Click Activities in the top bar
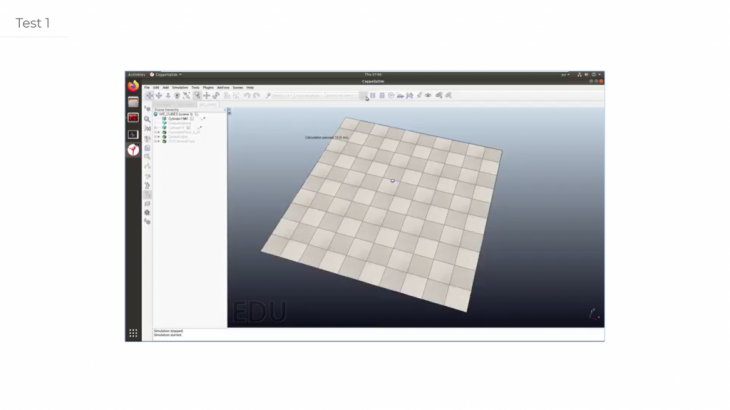 (136, 74)
